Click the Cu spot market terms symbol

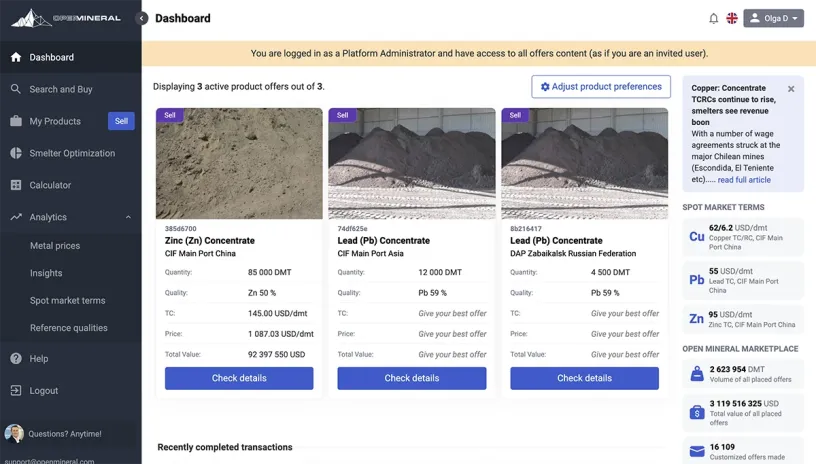[x=697, y=237]
